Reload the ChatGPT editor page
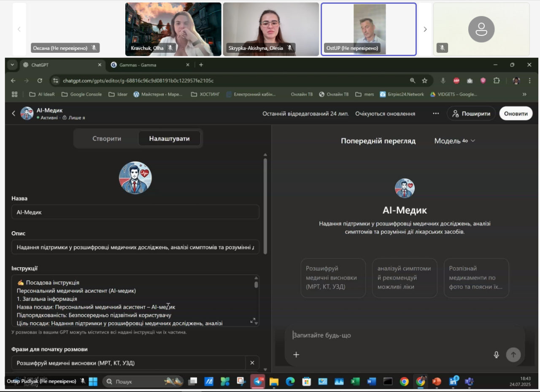Screen dimensions: 540x392 [x=40, y=81]
